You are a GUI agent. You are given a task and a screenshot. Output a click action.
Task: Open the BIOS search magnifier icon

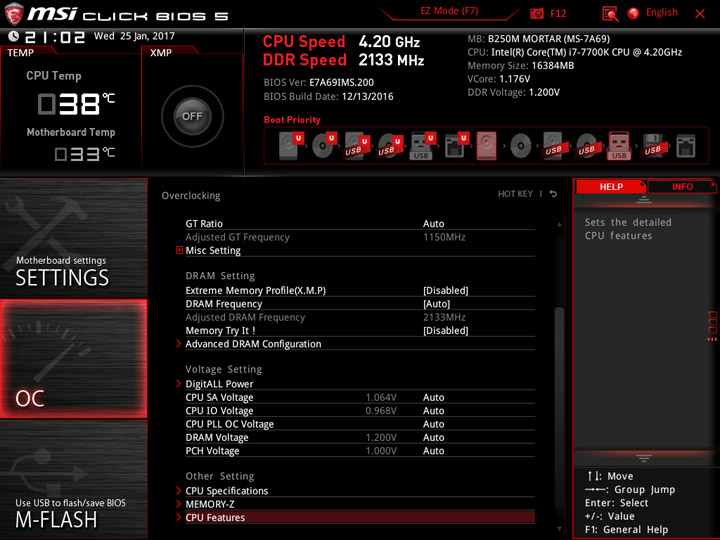[x=610, y=14]
